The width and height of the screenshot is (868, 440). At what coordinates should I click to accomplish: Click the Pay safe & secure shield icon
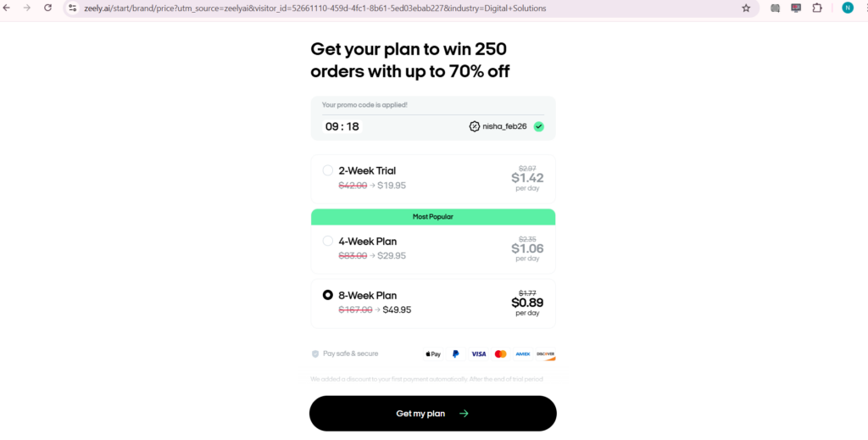tap(315, 354)
